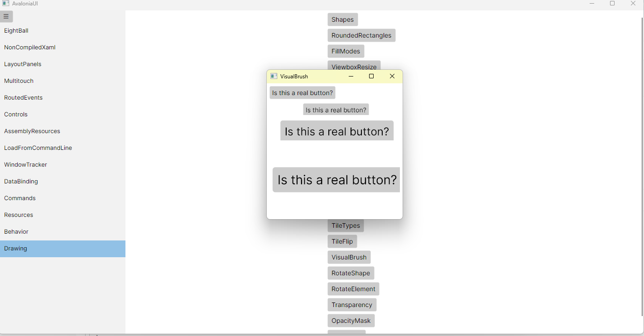Open the TileTypes sample
The width and height of the screenshot is (644, 336).
coord(346,226)
